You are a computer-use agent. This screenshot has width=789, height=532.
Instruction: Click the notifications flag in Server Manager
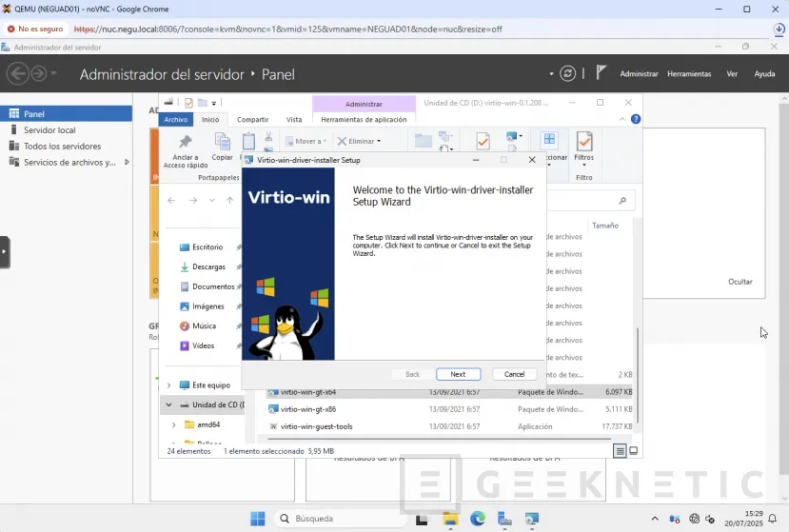[601, 73]
